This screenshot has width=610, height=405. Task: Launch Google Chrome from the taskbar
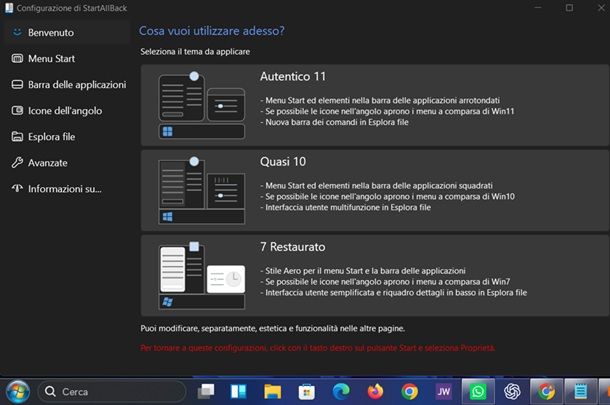coord(410,391)
